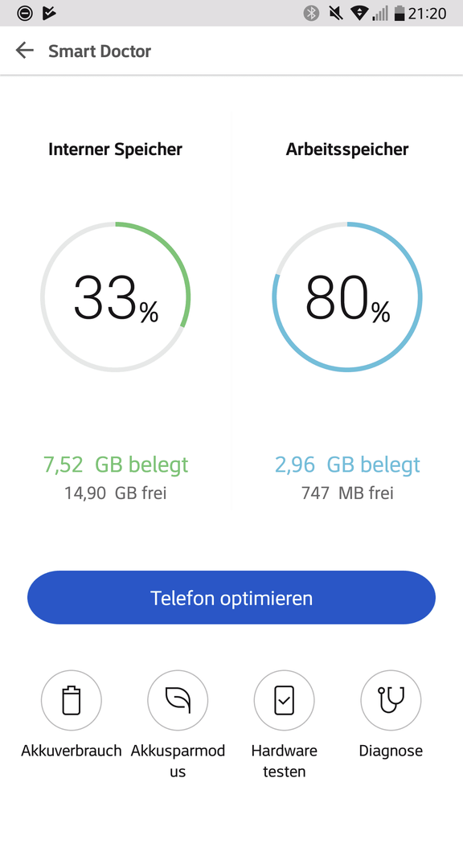Screen dimensions: 463x868
Task: Select the Interner Speicher heading
Action: click(115, 149)
